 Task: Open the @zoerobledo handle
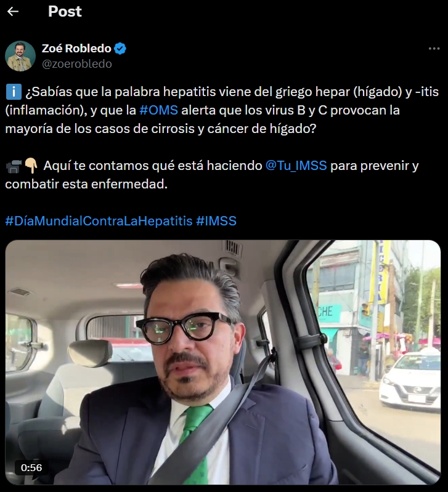click(x=77, y=63)
